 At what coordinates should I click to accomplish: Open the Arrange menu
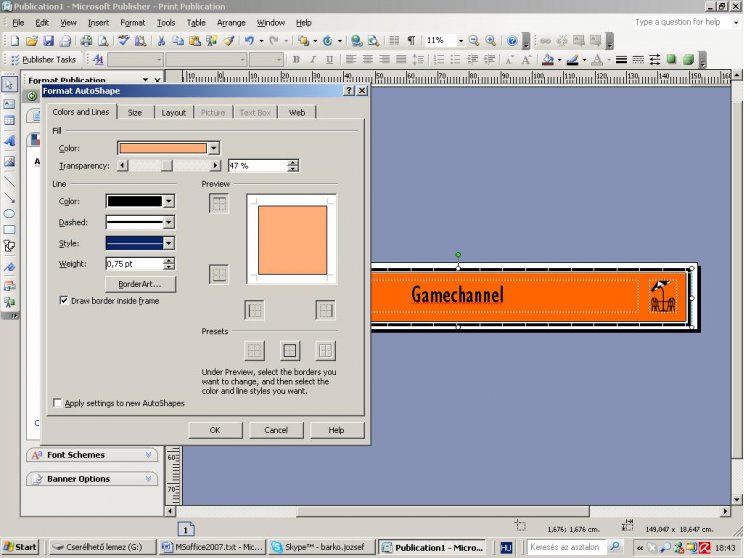pyautogui.click(x=231, y=22)
